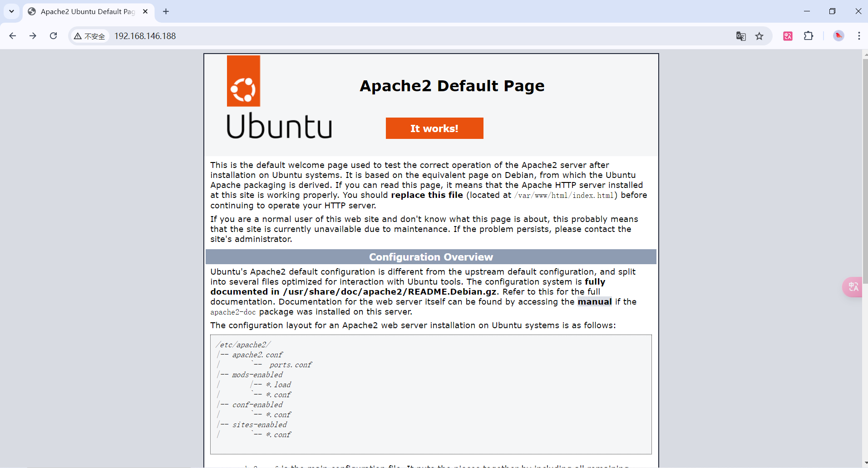
Task: Close the Apache2 Ubuntu Default Page tab
Action: (x=145, y=11)
